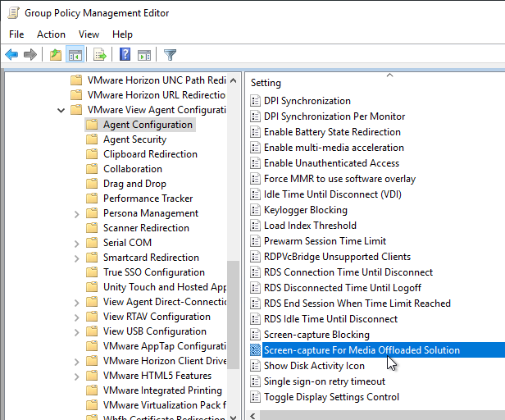The width and height of the screenshot is (505, 420).
Task: Expand the VMware Horizon Client Drive node
Action: [x=77, y=362]
